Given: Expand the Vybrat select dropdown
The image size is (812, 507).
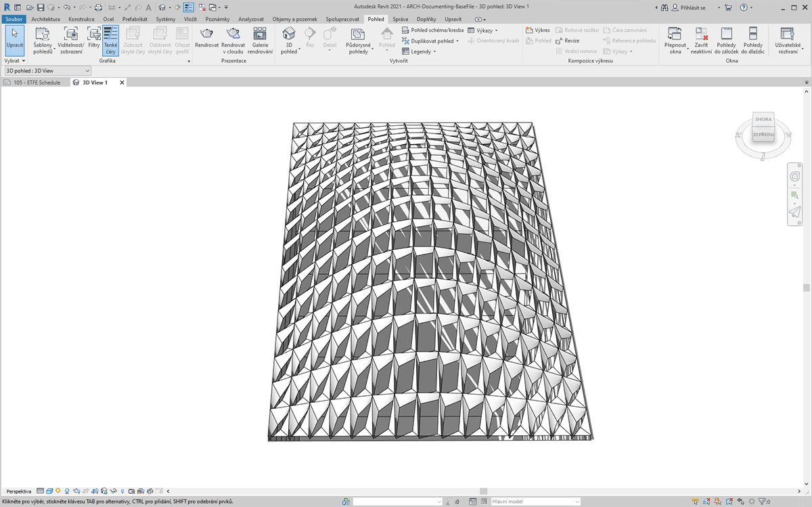Looking at the screenshot, I should (14, 61).
